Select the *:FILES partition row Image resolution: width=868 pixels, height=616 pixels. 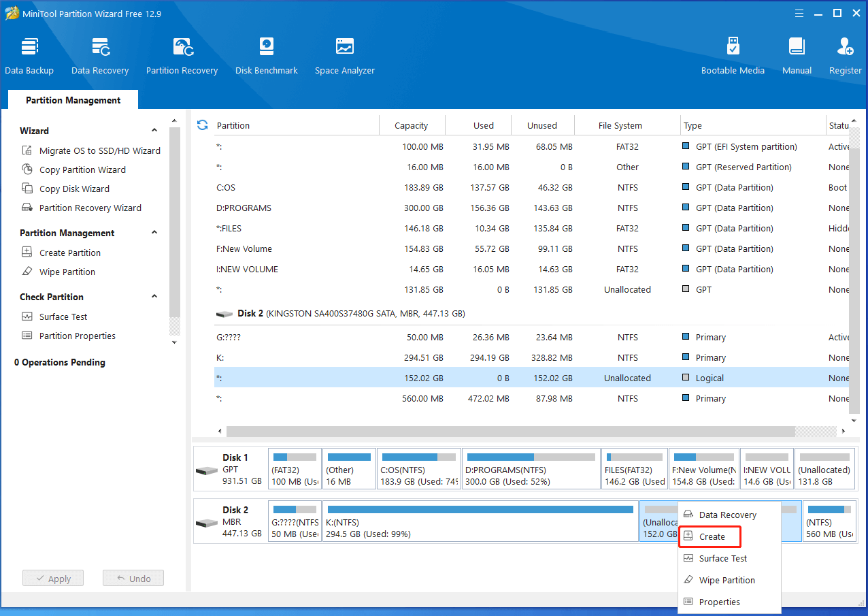[x=532, y=228]
